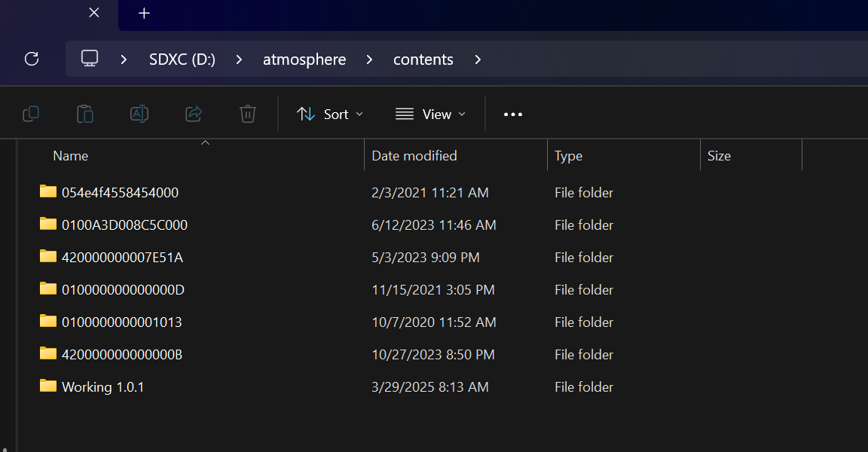Select folder name 420000000000000B

(x=122, y=355)
